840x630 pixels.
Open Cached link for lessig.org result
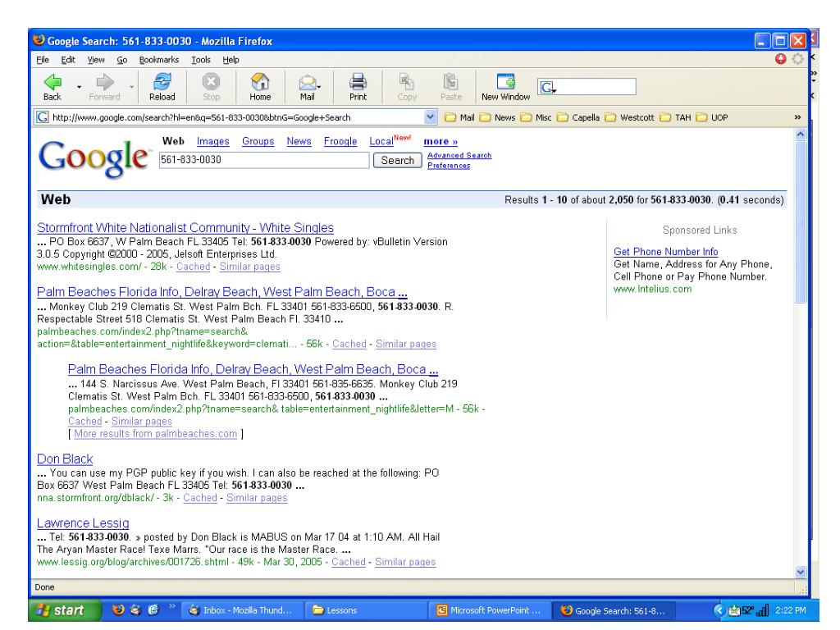click(x=348, y=562)
